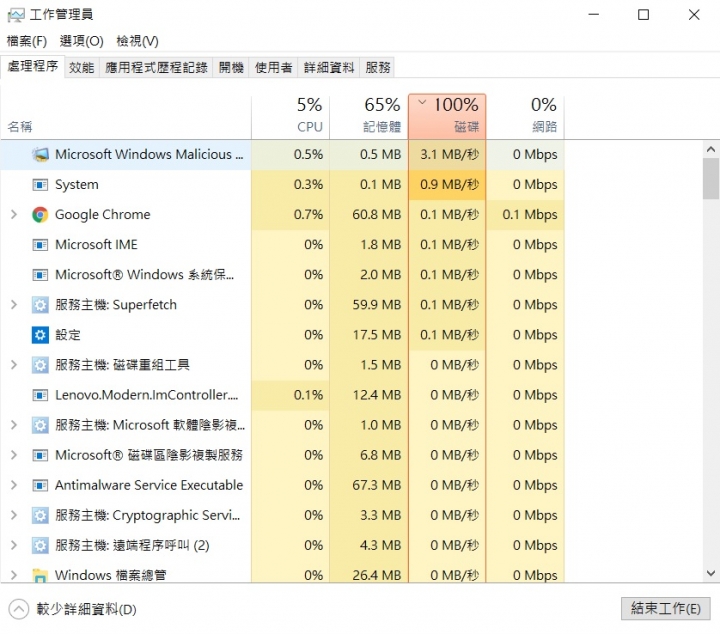Click Google Chrome's 0.1 Mbps network value
The image size is (720, 634).
pos(530,215)
